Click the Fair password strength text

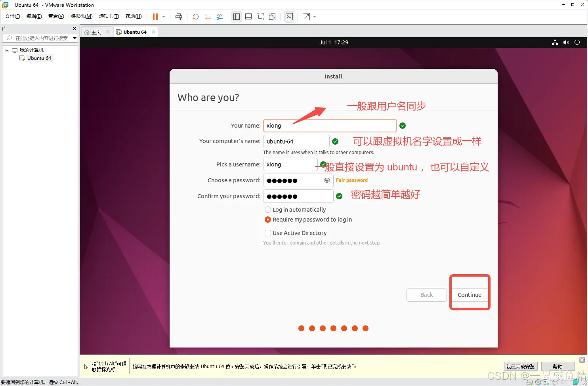click(352, 180)
